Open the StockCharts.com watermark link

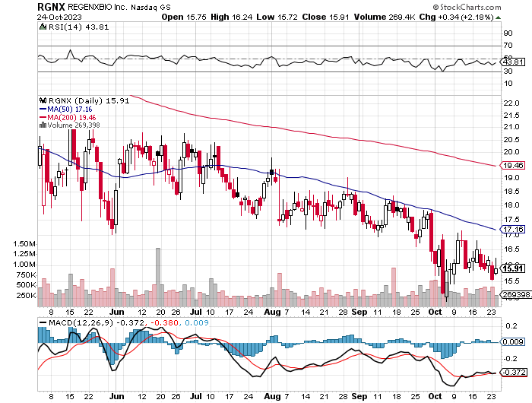coord(483,6)
